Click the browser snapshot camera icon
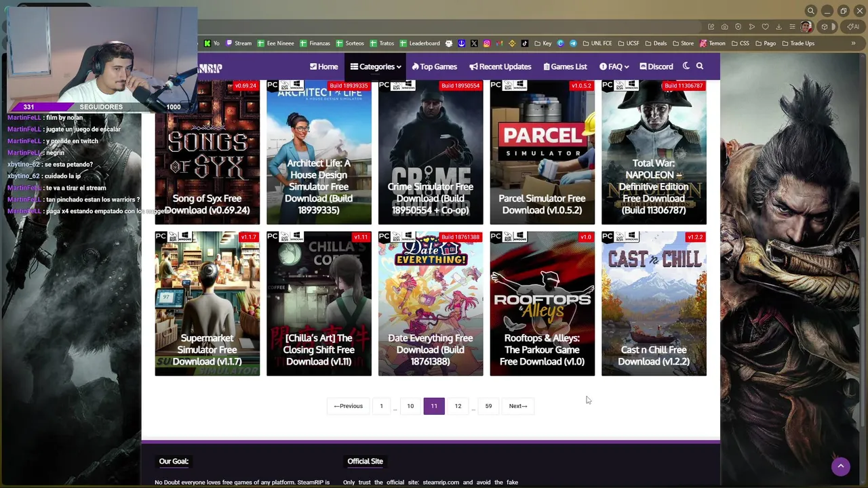 click(725, 27)
